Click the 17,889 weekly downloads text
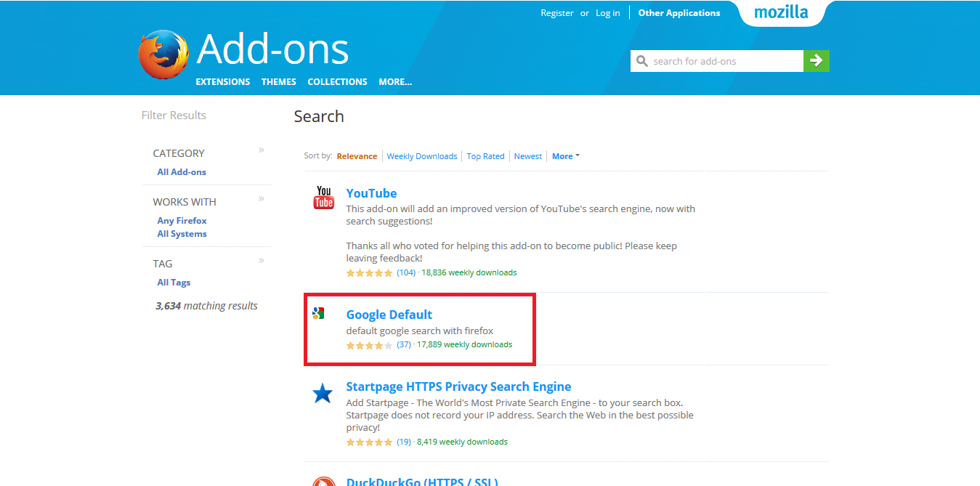The height and width of the screenshot is (486, 980). [x=465, y=344]
